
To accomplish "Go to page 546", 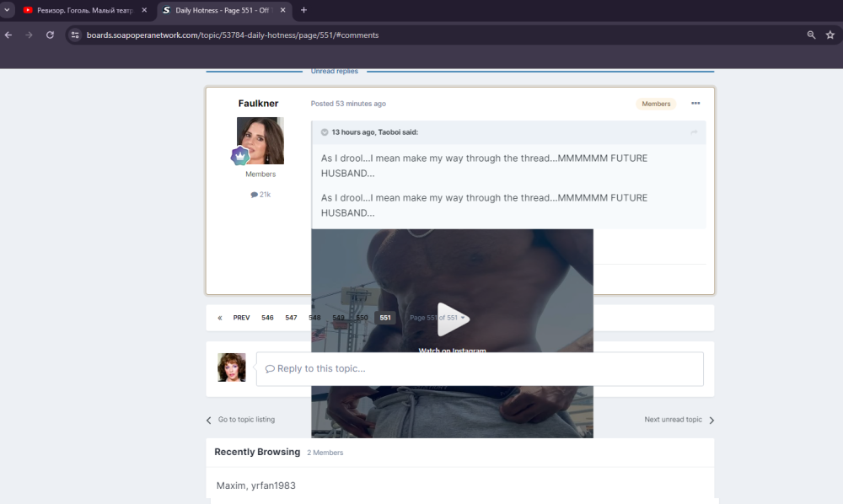I will [x=267, y=318].
